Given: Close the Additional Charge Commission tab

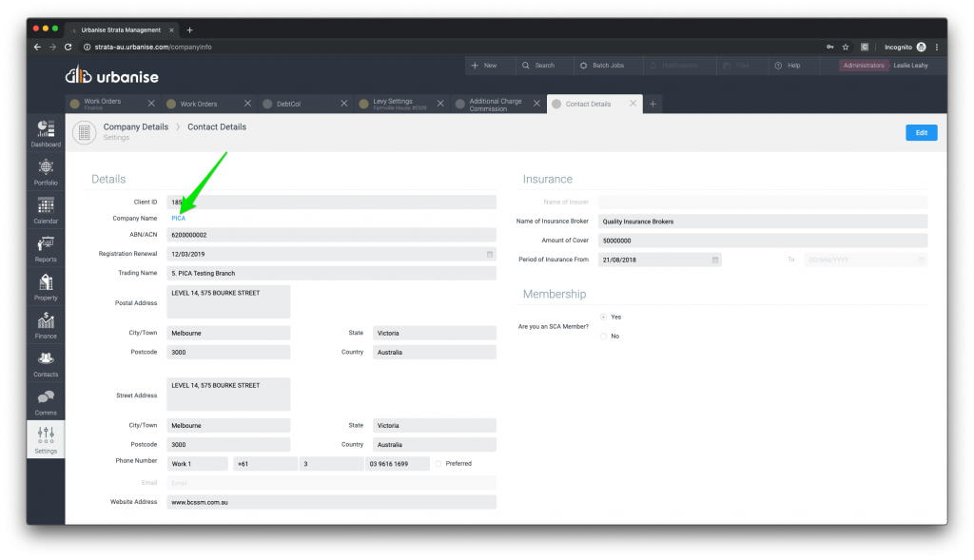Looking at the screenshot, I should click(x=537, y=104).
